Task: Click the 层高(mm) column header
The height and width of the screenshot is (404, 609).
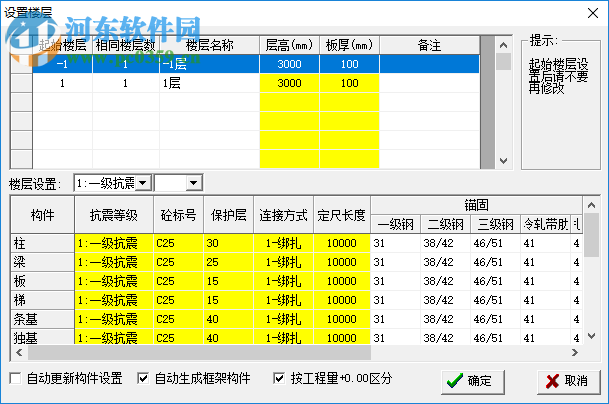Action: pyautogui.click(x=289, y=45)
